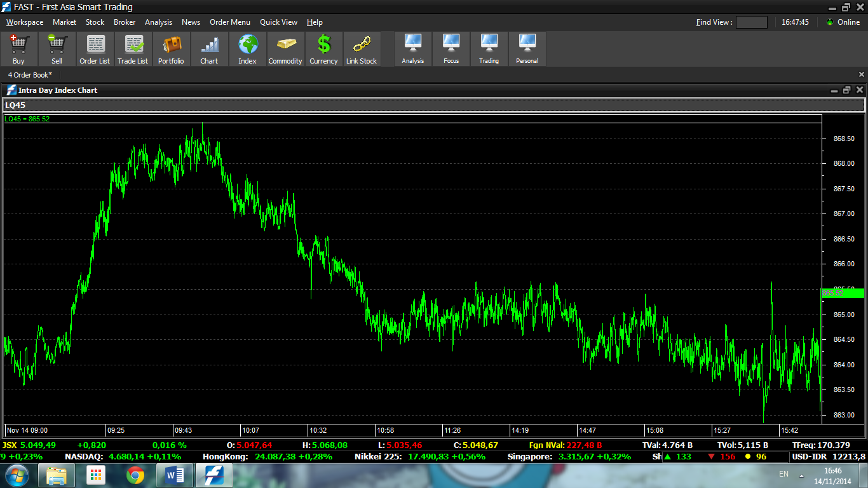The height and width of the screenshot is (488, 868).
Task: Open the Order Menu
Action: 230,22
